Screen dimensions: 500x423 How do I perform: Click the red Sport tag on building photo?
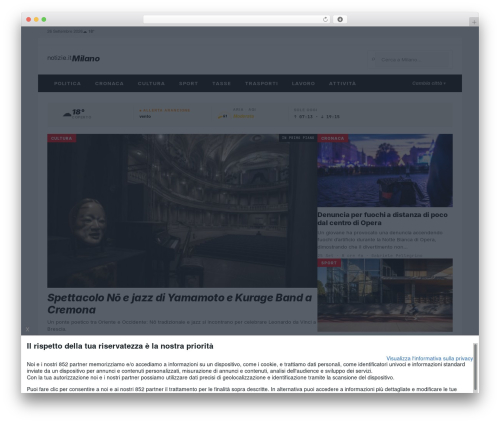point(329,263)
